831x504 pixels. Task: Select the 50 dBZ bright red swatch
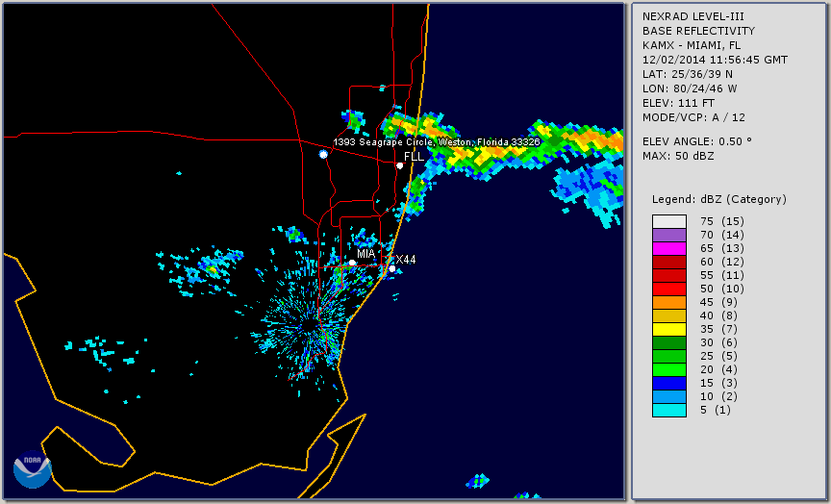(x=669, y=289)
